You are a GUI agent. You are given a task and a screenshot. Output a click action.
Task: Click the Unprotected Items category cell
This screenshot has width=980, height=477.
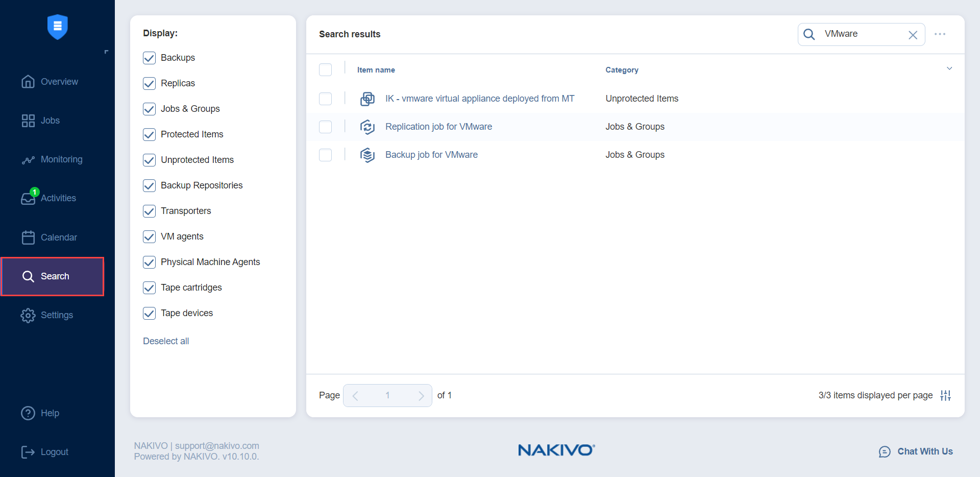pos(642,99)
